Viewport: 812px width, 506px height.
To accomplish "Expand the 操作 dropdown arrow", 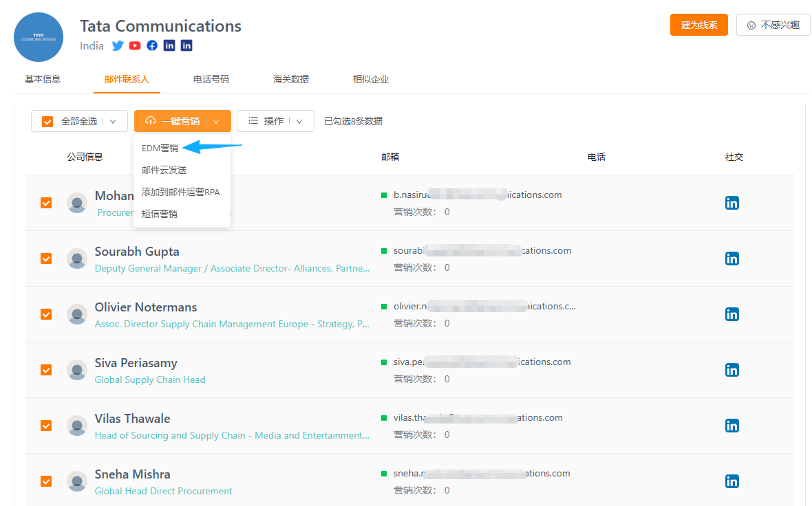I will (x=299, y=122).
